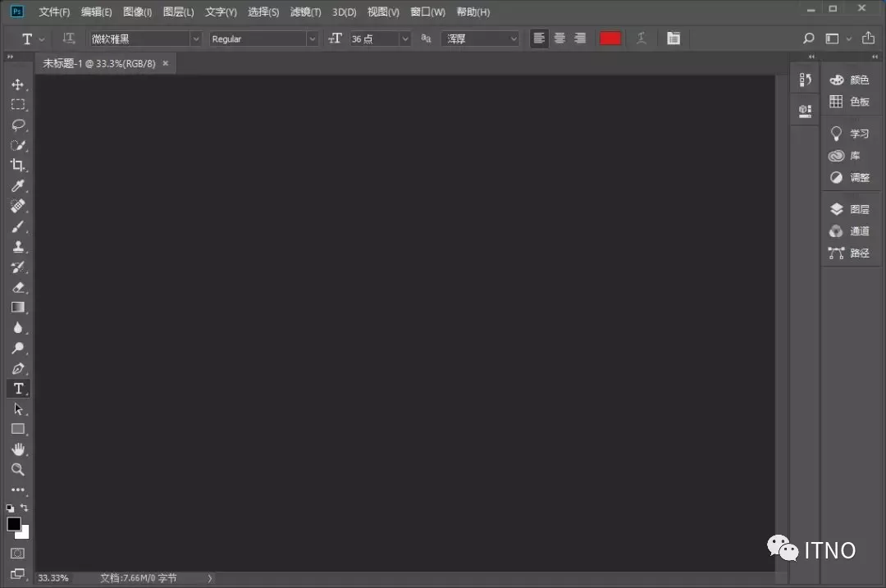Open the 颜色 color panel
This screenshot has width=886, height=588.
pos(849,80)
